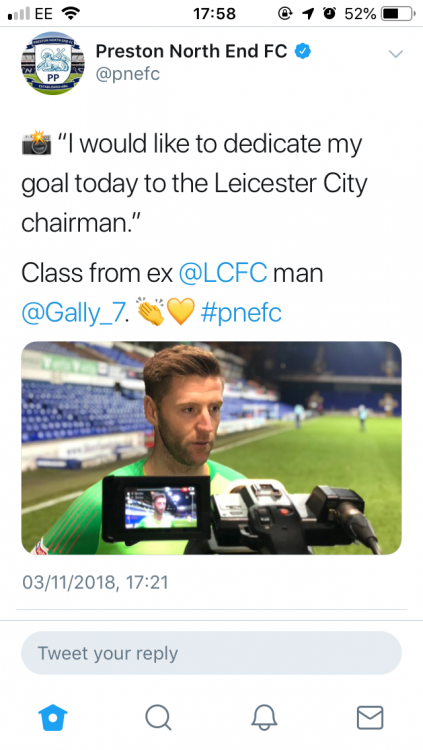
Task: Expand the tweet options chevron
Action: point(396,54)
